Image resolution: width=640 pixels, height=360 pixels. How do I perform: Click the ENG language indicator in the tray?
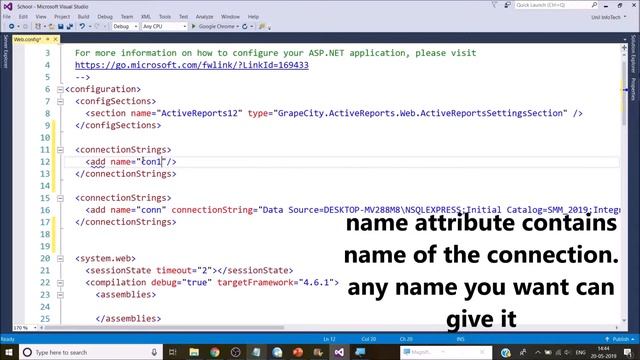580,352
